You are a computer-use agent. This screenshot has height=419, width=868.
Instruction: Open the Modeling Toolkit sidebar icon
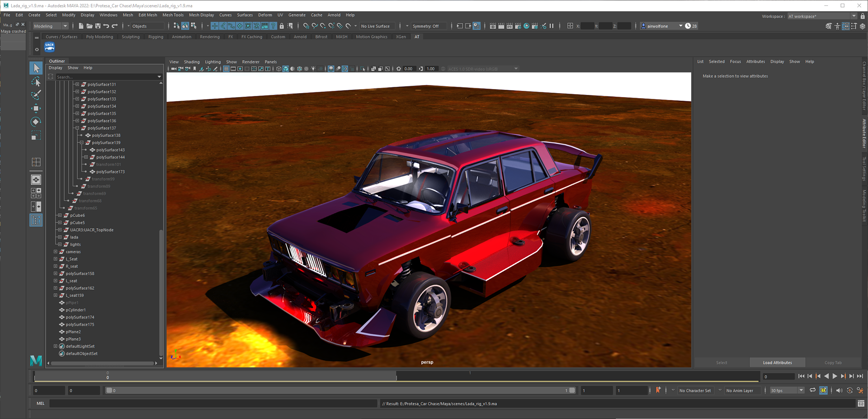pyautogui.click(x=828, y=26)
